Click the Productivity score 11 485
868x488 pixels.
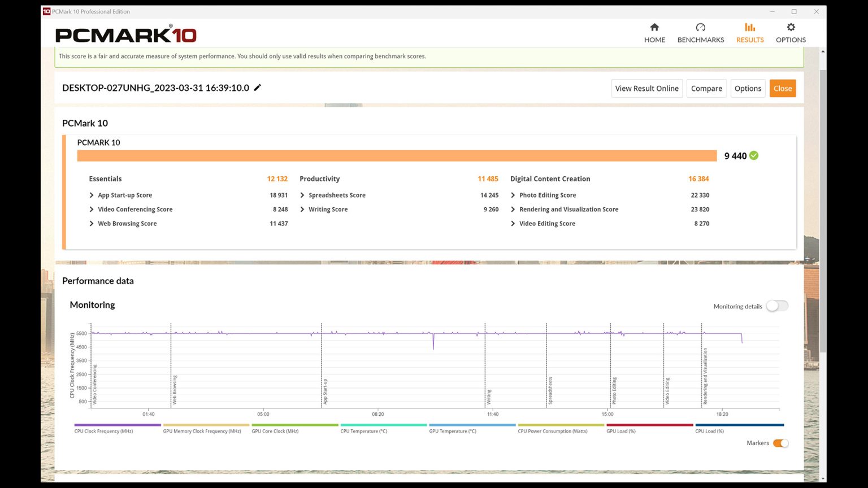click(x=488, y=178)
